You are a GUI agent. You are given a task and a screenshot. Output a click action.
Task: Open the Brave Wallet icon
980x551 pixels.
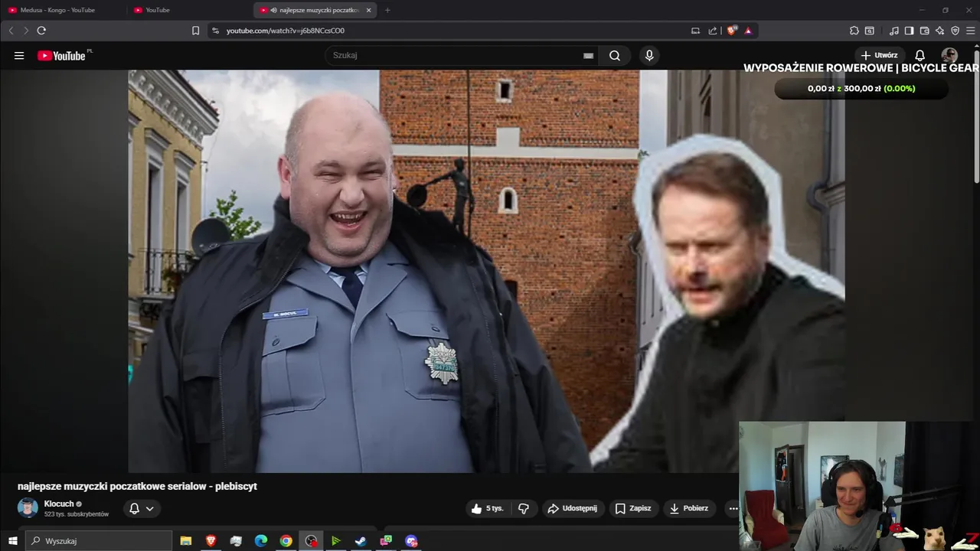click(924, 31)
